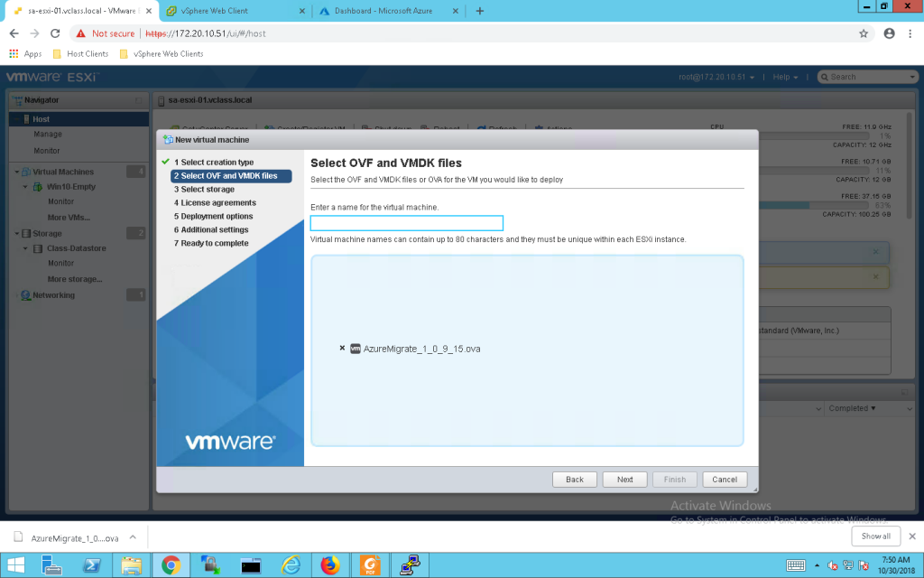The image size is (924, 578).
Task: Cancel the New virtual machine wizard
Action: click(725, 480)
